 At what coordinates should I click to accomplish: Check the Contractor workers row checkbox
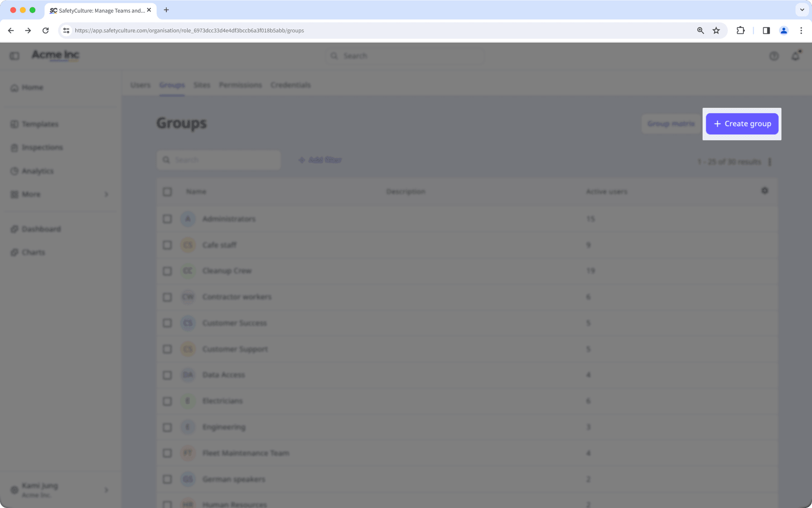tap(167, 297)
